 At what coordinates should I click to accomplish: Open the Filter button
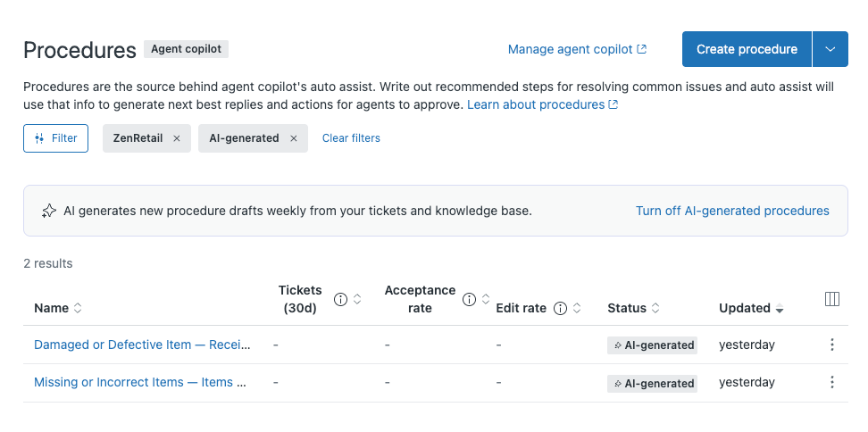(55, 138)
